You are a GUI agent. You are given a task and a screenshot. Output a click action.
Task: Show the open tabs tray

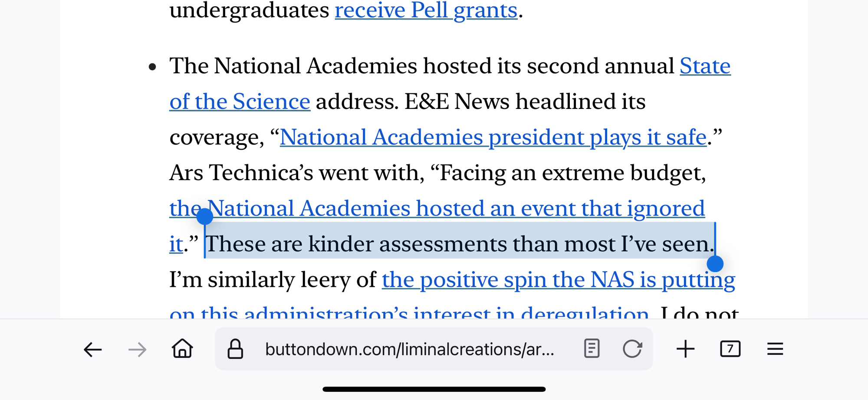[730, 349]
